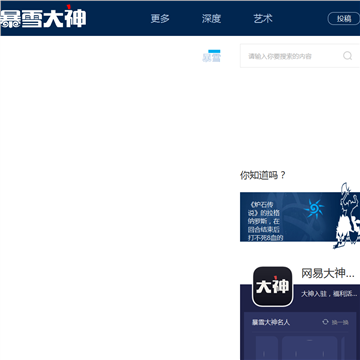Viewport: 360px width, 360px height.
Task: Open the 网易大神 title link
Action: point(328,273)
